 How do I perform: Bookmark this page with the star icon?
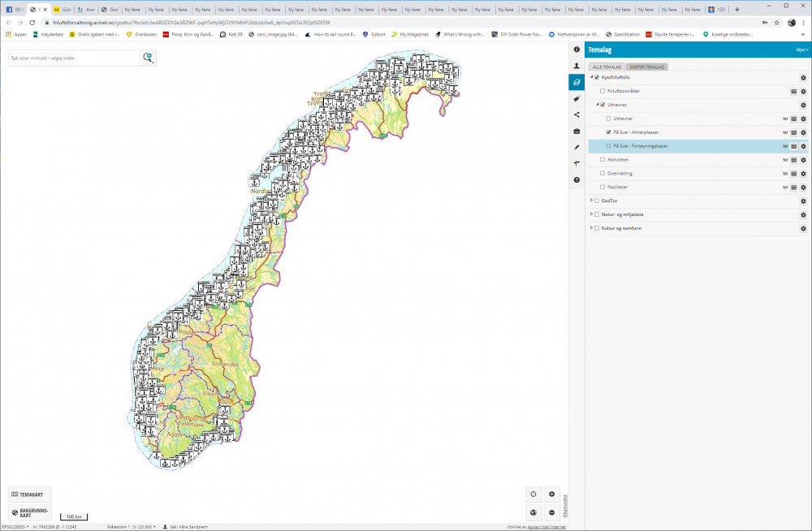777,23
